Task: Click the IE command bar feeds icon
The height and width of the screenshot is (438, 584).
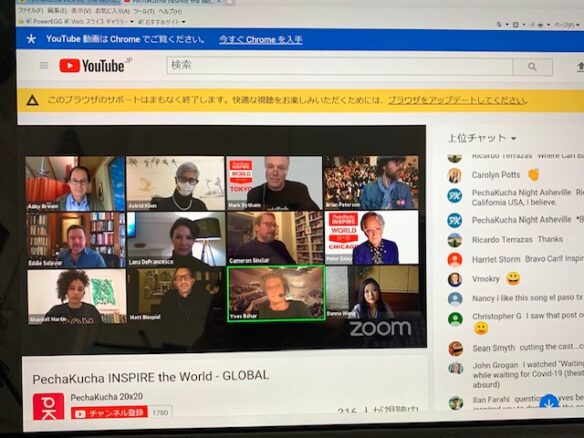Action: click(x=515, y=25)
